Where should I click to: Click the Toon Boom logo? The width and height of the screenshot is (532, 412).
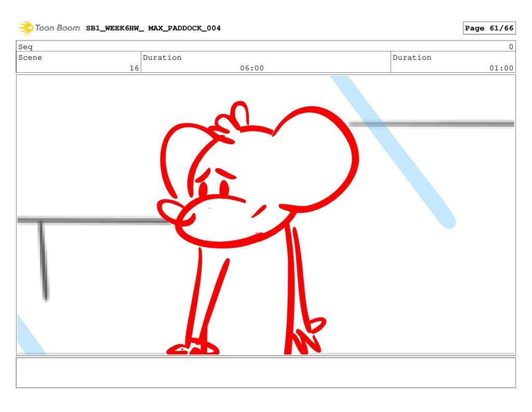point(49,28)
